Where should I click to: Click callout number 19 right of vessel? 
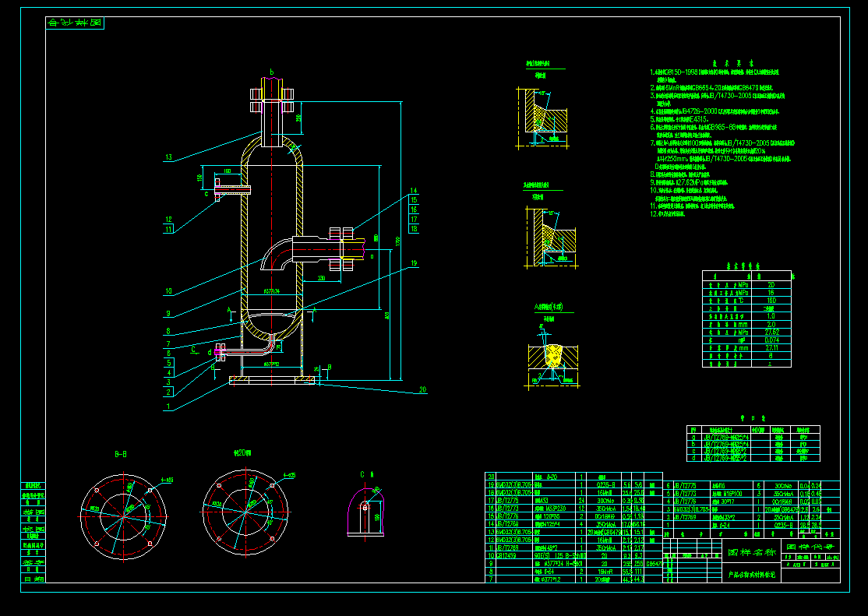[x=414, y=263]
